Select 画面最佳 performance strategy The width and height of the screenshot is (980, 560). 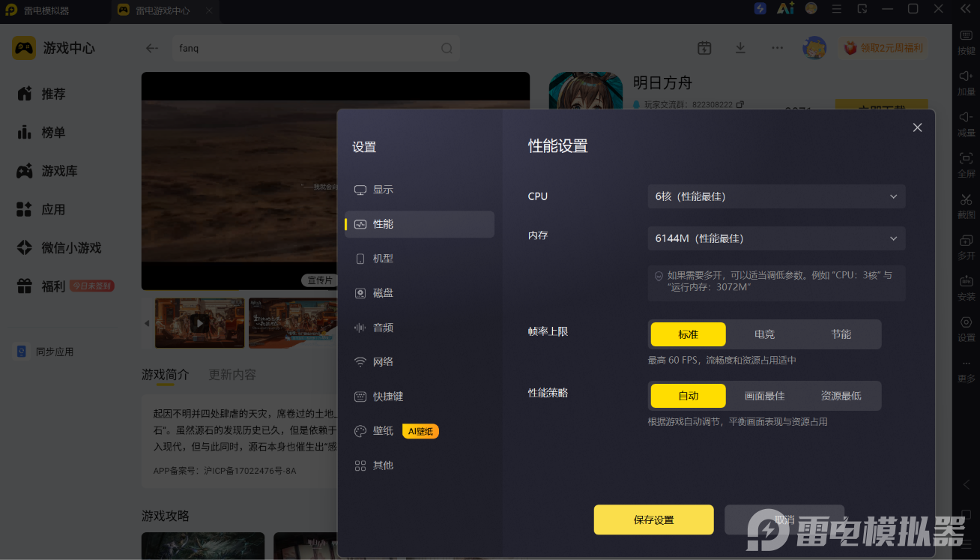[x=765, y=396]
